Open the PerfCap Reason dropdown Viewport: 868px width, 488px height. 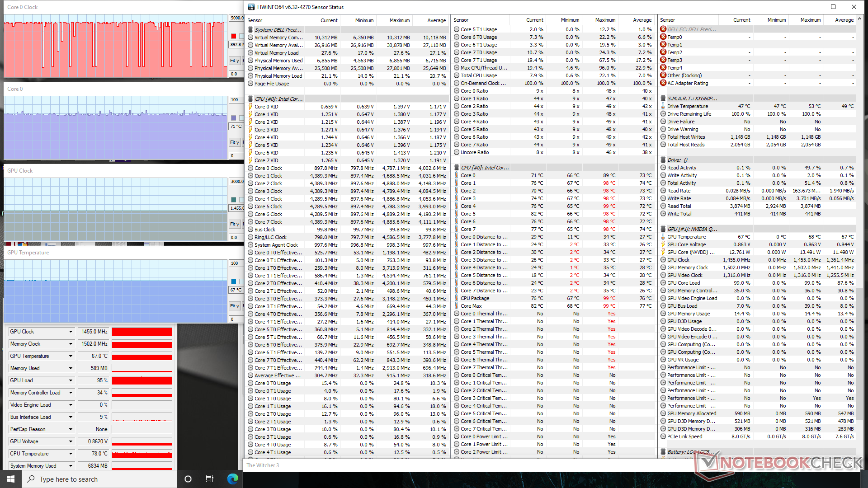click(x=71, y=429)
